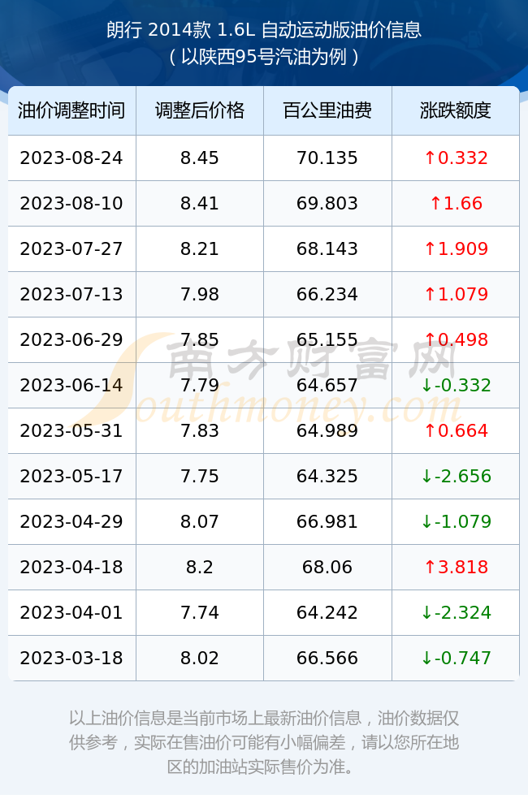Select the date 2023-06-14 cell
528x812 pixels.
71,385
